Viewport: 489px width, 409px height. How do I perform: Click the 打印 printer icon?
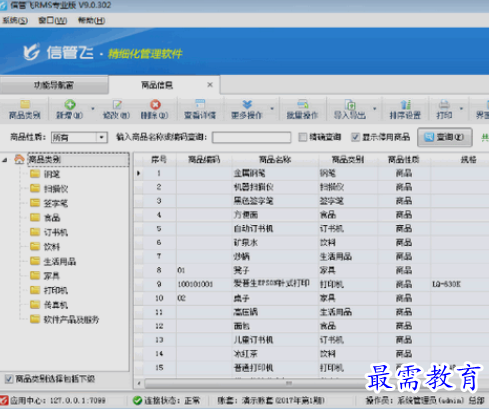tap(444, 104)
